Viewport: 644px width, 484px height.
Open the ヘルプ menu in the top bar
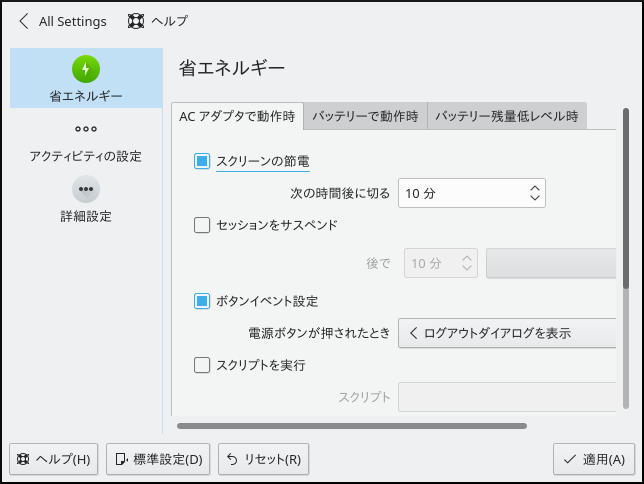(158, 21)
